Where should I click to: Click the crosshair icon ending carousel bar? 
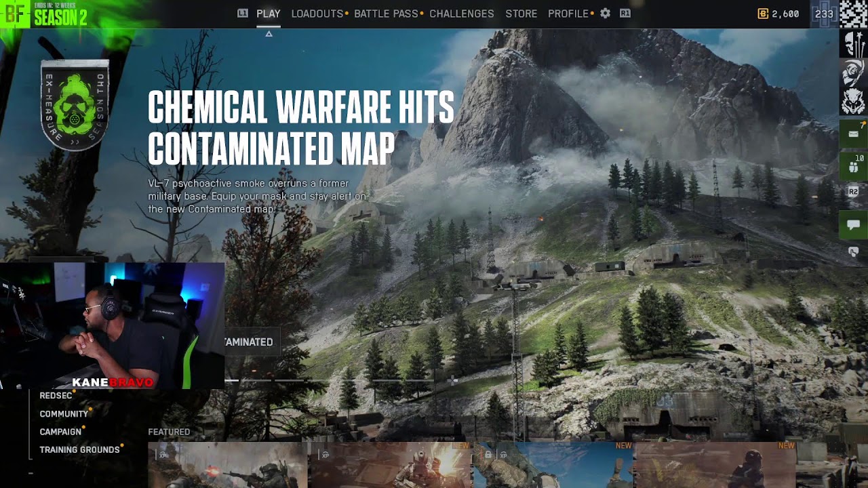tap(453, 381)
